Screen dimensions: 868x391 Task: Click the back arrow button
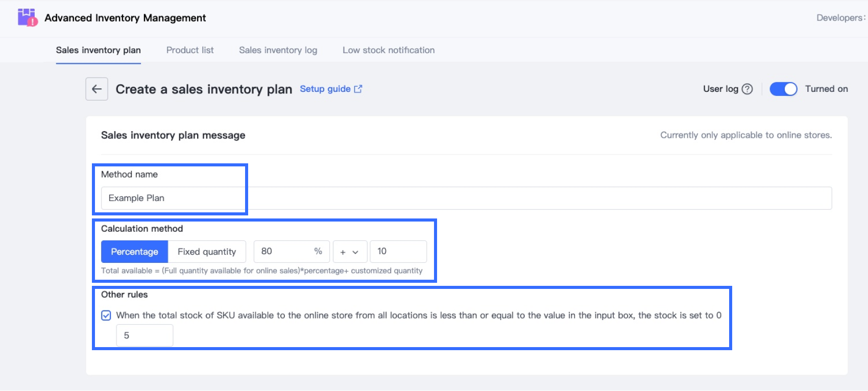(97, 89)
